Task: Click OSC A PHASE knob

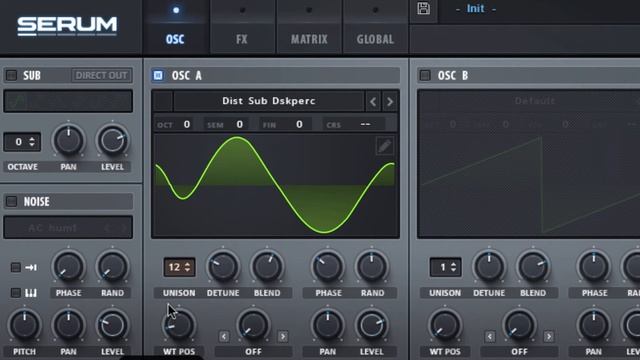Action: (x=327, y=267)
